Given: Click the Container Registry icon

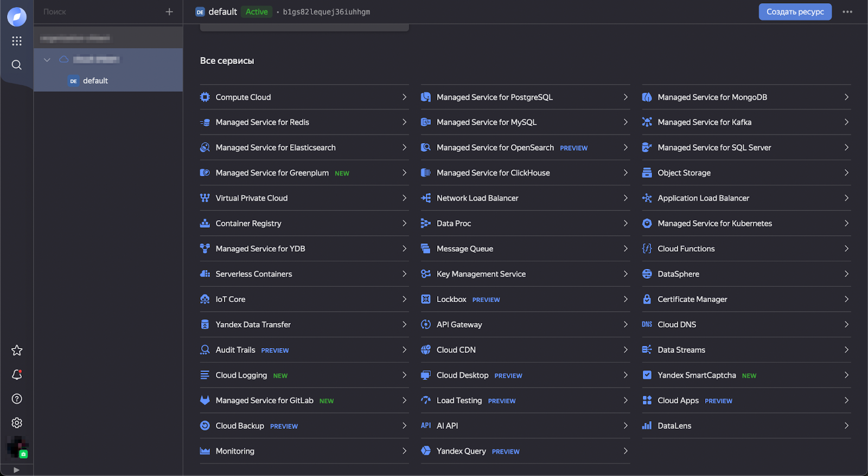Looking at the screenshot, I should point(205,223).
